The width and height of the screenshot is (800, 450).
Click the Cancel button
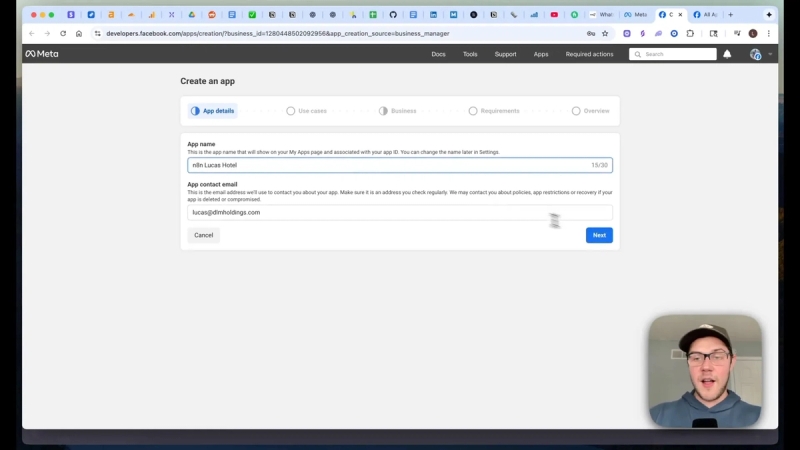click(x=204, y=235)
